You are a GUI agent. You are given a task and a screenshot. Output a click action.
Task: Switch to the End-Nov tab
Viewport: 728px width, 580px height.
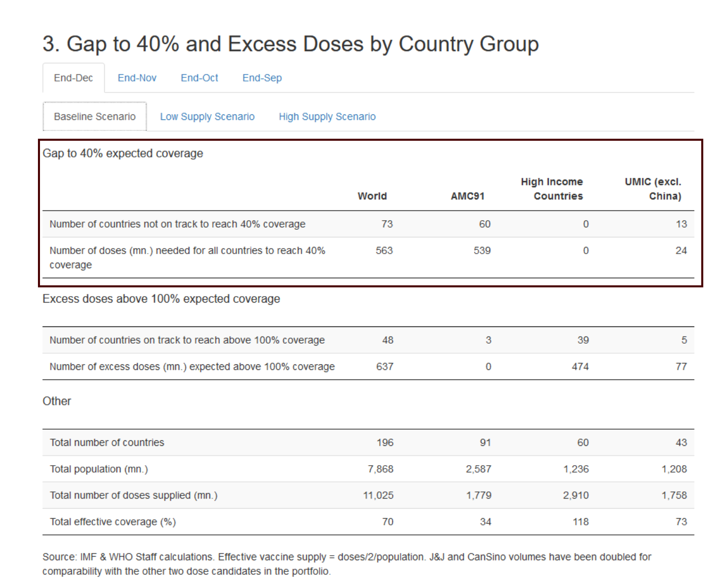[137, 78]
